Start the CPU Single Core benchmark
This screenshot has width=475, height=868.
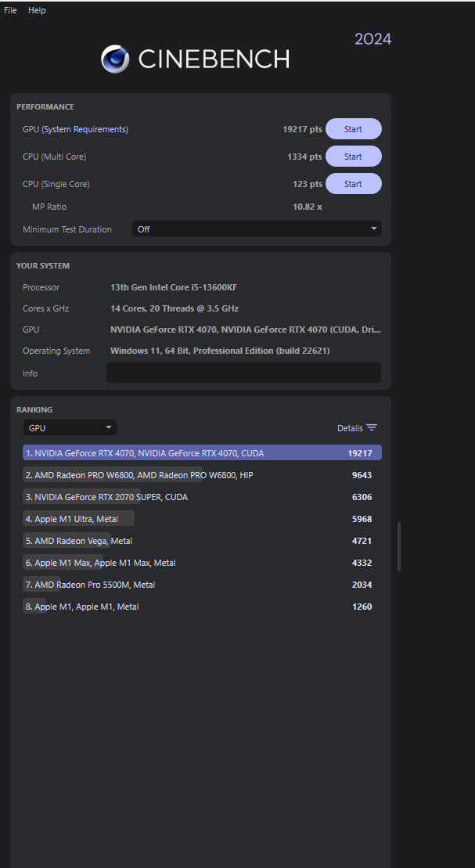click(353, 184)
